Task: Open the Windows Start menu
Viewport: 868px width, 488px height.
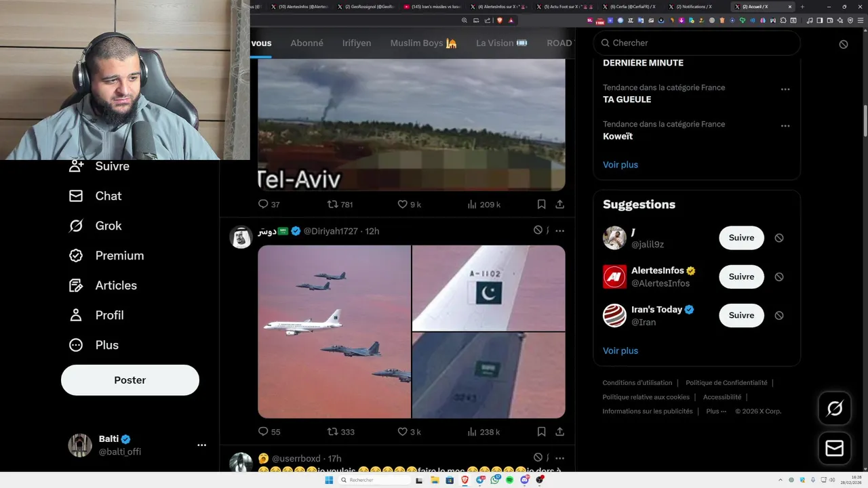Action: [329, 480]
